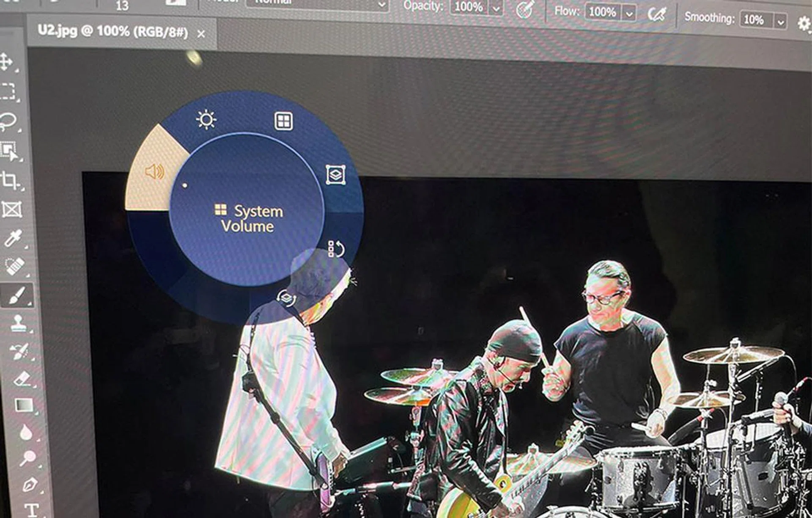Close the U2.jpg document tab
Screen dimensions: 812x518
click(x=201, y=34)
